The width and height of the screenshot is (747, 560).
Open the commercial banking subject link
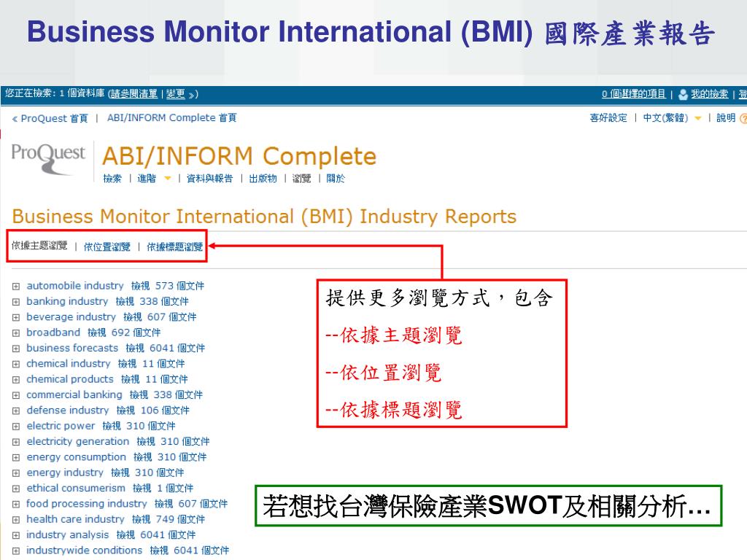(74, 394)
